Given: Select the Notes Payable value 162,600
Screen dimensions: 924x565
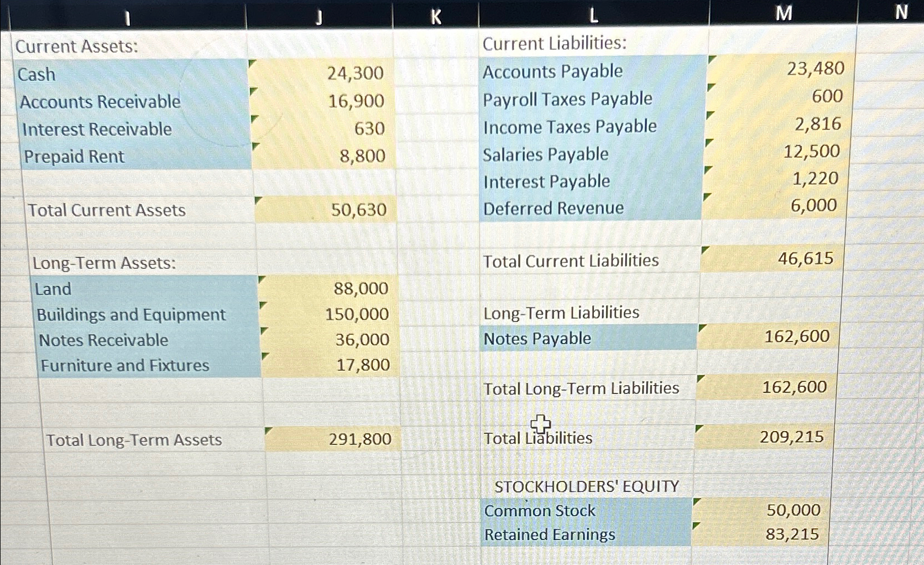Looking at the screenshot, I should coord(768,336).
